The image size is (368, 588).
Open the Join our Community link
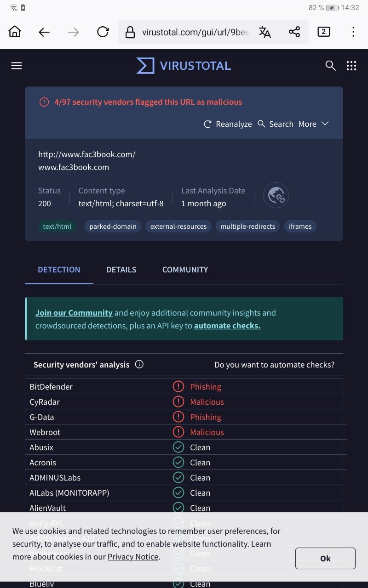click(x=74, y=313)
